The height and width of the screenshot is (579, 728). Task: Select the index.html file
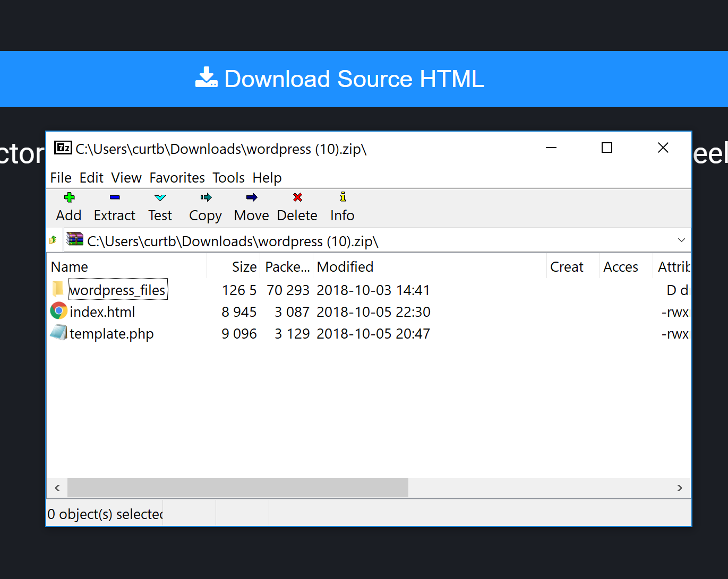coord(102,312)
